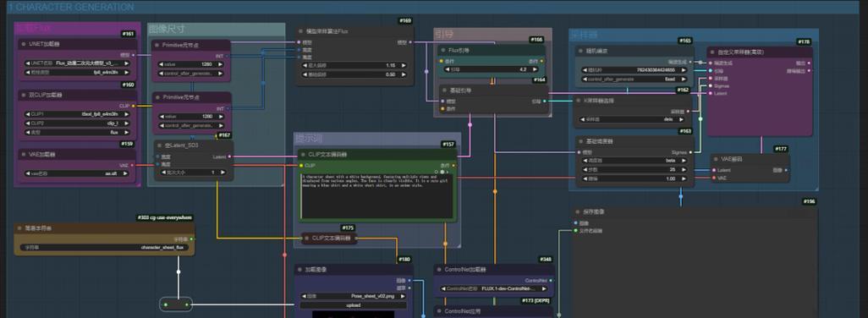This screenshot has width=868, height=318.
Task: Collapse the UNET加载器 node via its title dot
Action: [23, 44]
